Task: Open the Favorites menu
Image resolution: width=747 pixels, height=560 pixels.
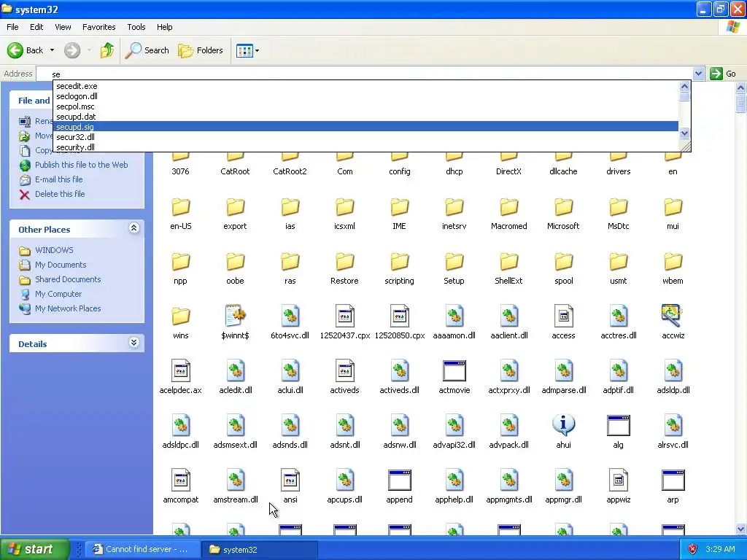Action: coord(98,27)
